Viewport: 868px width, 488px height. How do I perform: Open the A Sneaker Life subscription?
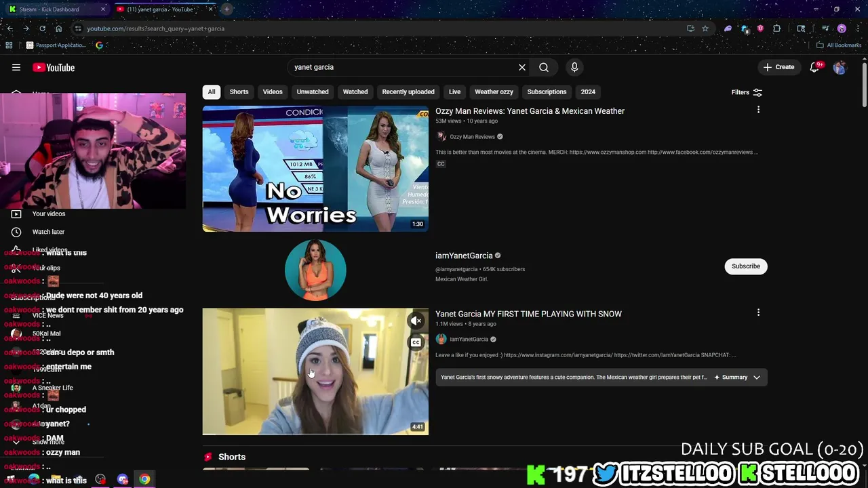[x=52, y=388]
